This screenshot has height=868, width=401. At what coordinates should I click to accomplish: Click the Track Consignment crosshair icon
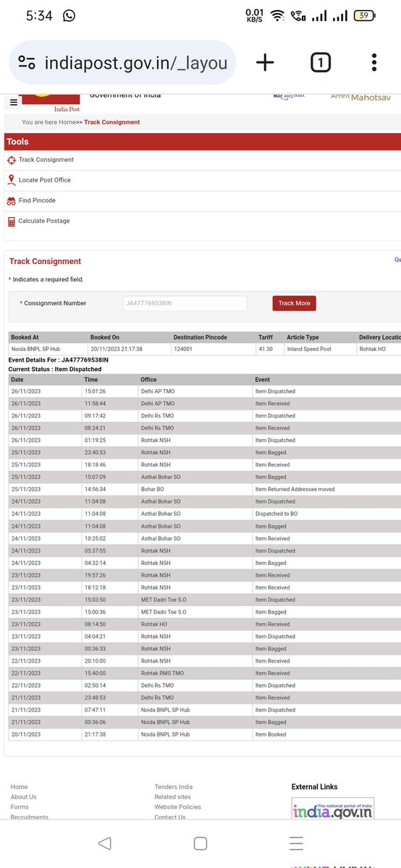coord(12,160)
